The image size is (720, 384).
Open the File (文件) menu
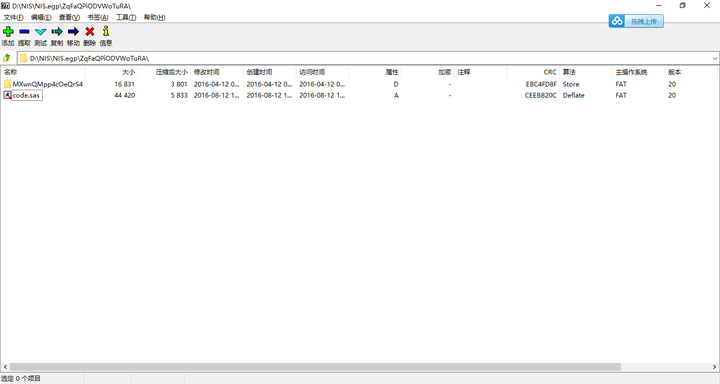pyautogui.click(x=13, y=17)
